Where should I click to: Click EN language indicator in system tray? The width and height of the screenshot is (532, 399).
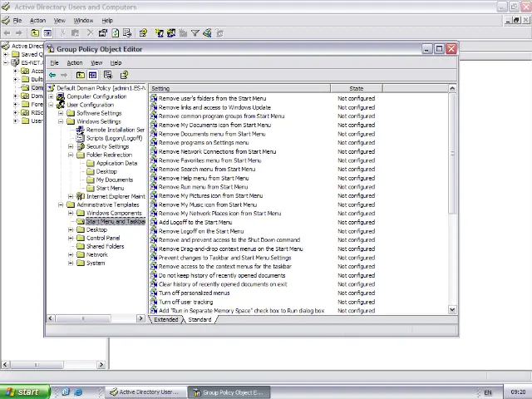click(x=488, y=392)
